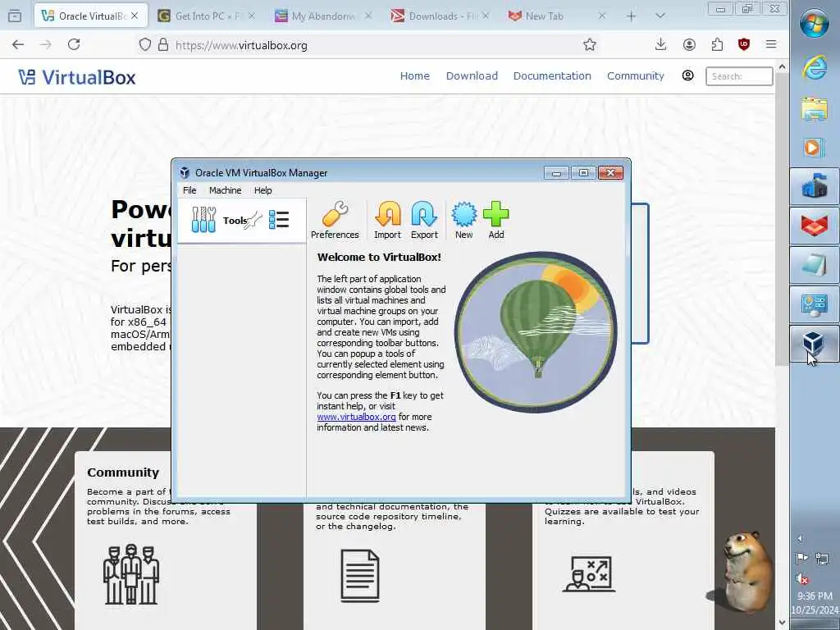Switch to the My Abandonware tab

click(323, 16)
